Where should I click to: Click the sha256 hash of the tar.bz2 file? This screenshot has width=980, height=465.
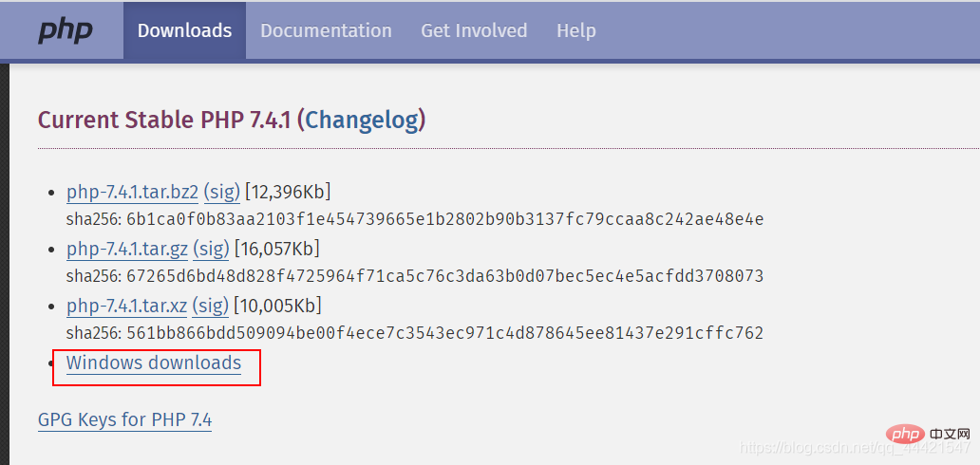tap(444, 219)
